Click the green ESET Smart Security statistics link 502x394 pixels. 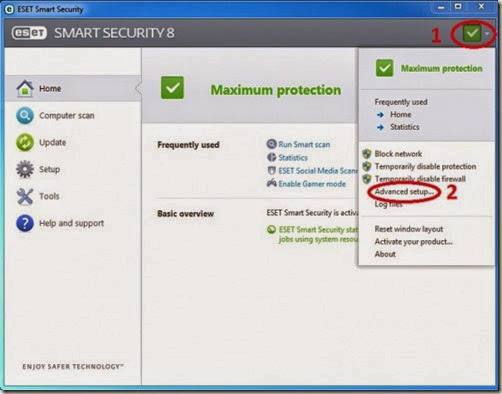pyautogui.click(x=318, y=234)
